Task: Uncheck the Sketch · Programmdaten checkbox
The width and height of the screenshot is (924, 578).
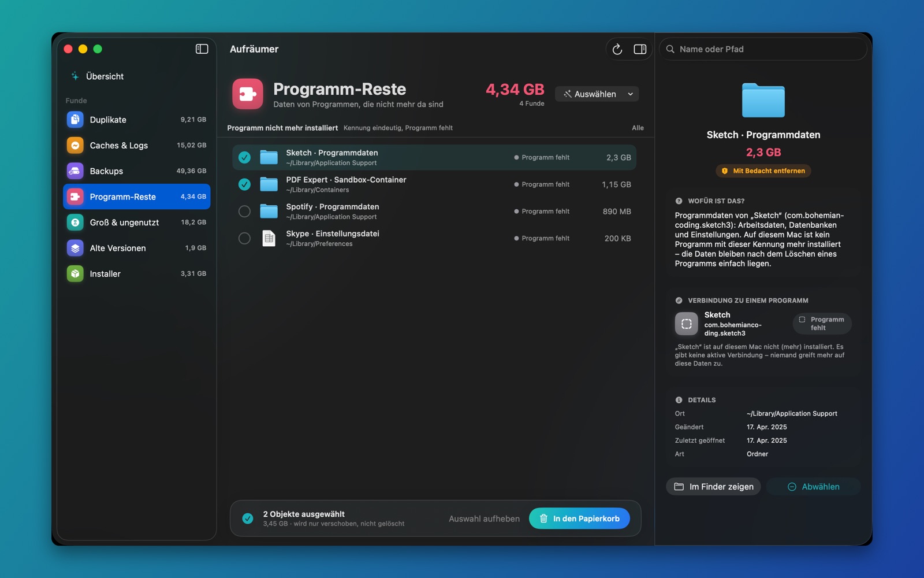Action: pyautogui.click(x=245, y=157)
